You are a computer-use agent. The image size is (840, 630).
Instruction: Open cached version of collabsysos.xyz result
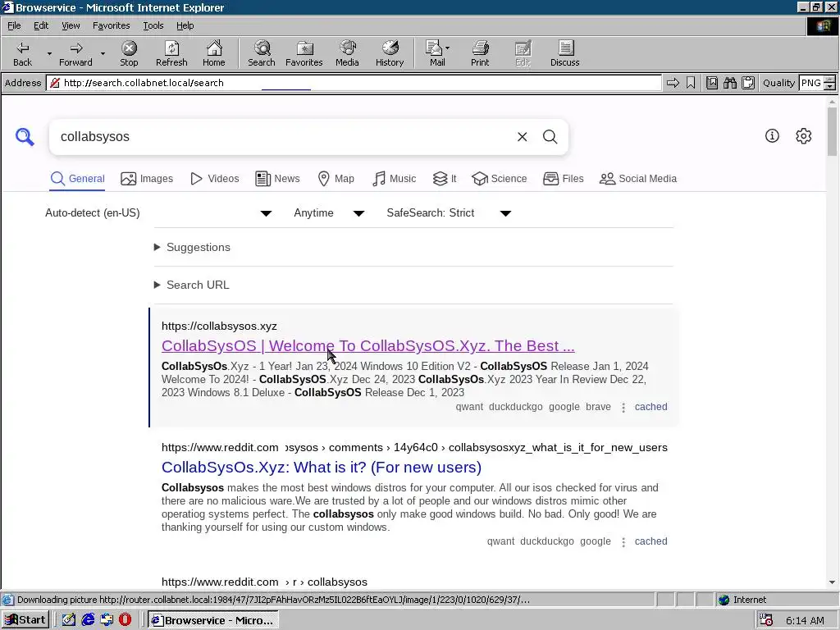[651, 407]
